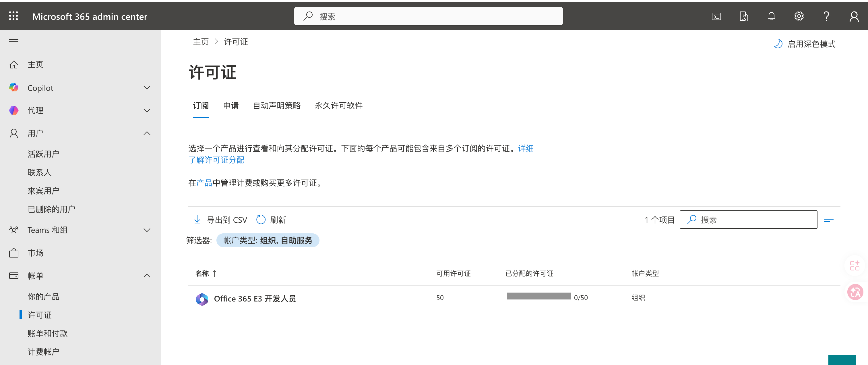
Task: Open notifications bell icon
Action: (x=771, y=16)
